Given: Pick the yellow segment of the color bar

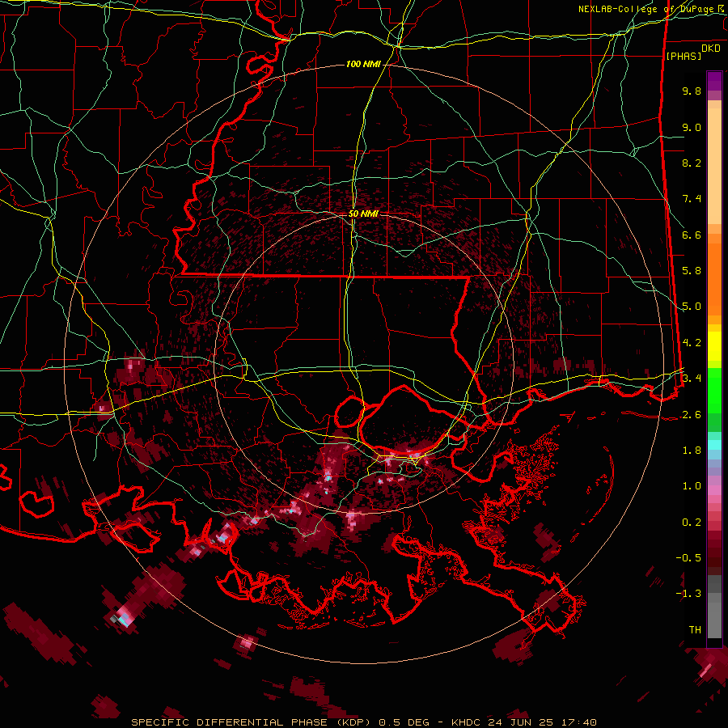Looking at the screenshot, I should tap(714, 346).
